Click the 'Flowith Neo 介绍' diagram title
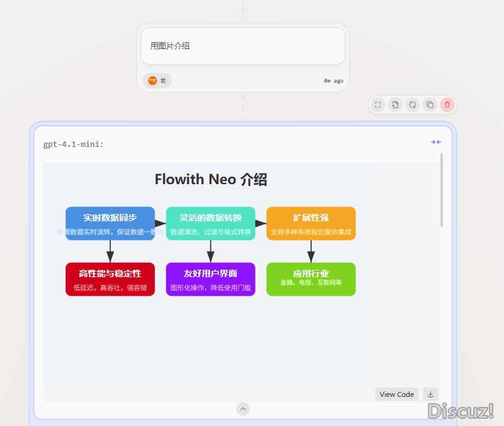 [x=211, y=179]
